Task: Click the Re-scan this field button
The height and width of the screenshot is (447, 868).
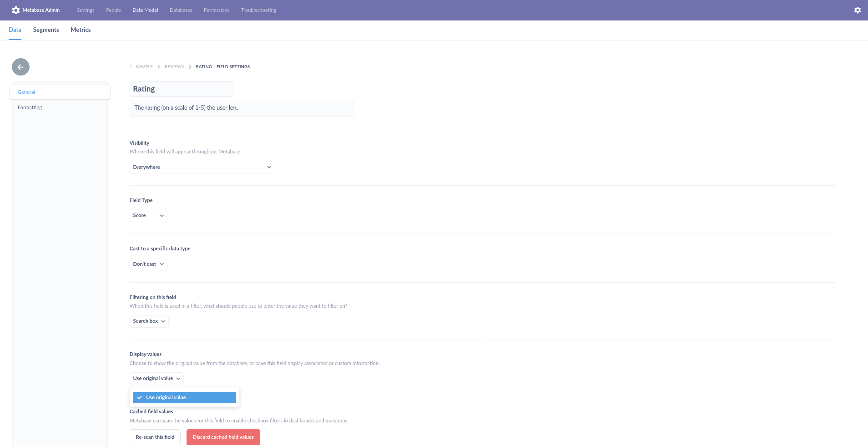Action: pyautogui.click(x=155, y=437)
